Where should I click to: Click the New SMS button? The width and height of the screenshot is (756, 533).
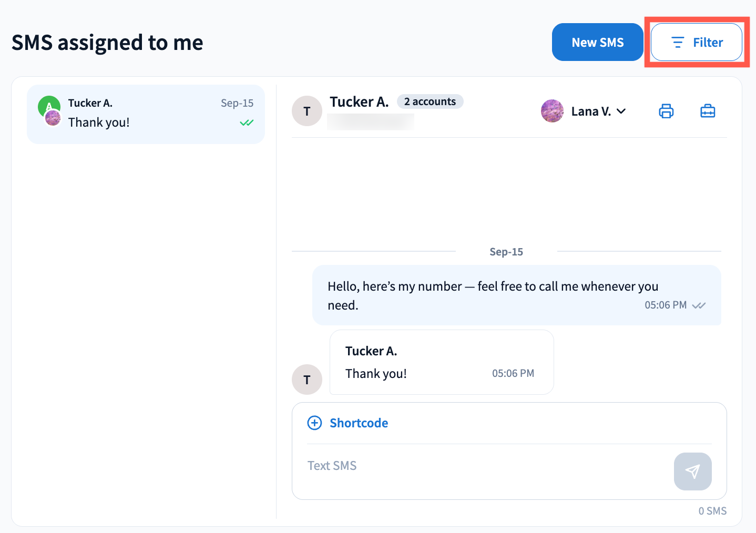597,42
